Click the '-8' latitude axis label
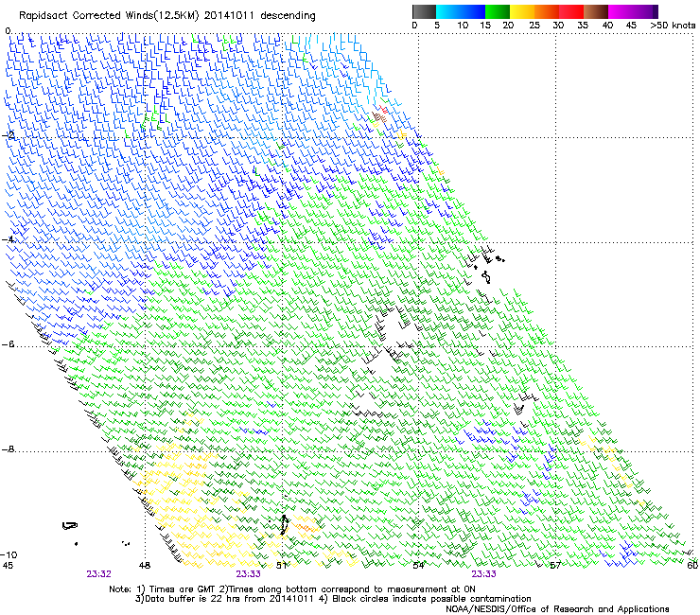 coord(8,448)
